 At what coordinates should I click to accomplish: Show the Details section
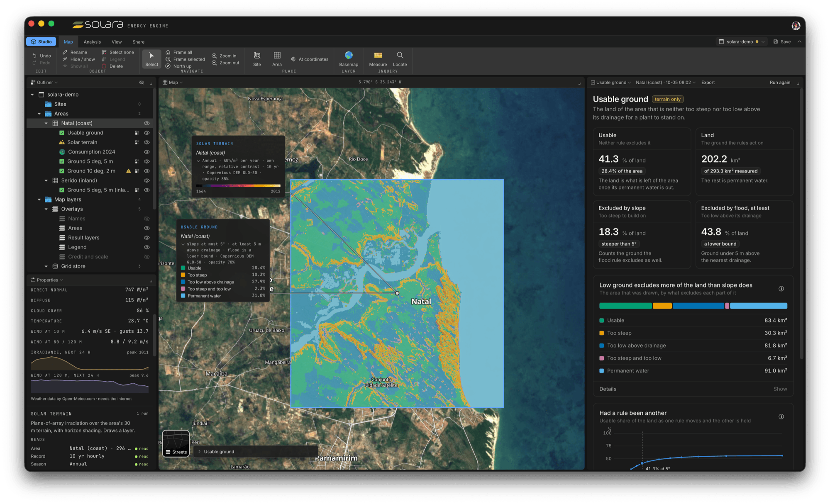pyautogui.click(x=780, y=389)
